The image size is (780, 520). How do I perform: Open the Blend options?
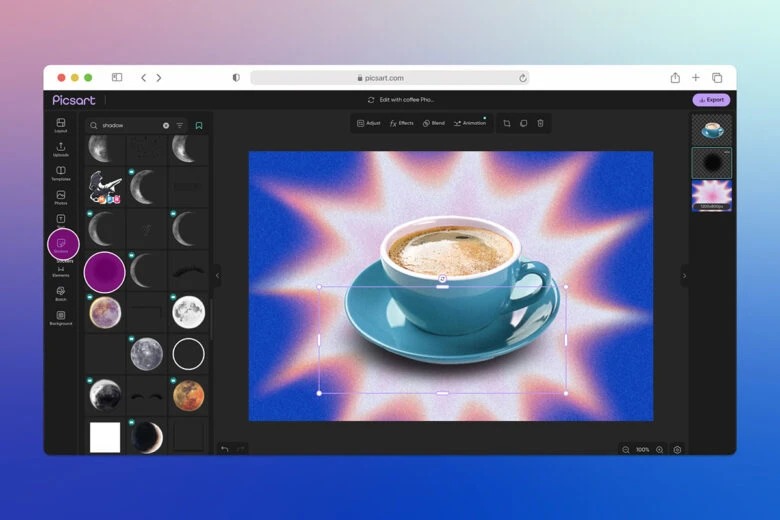[x=433, y=123]
